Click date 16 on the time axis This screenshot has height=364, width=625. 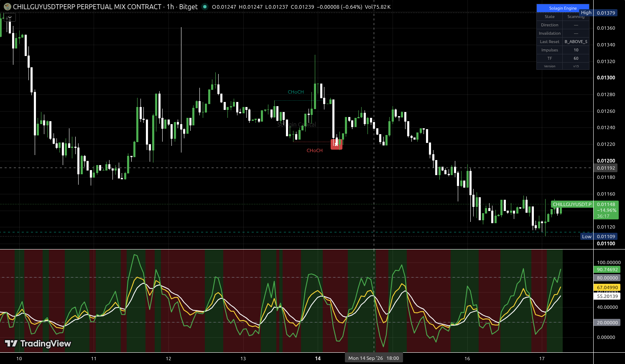tap(467, 359)
